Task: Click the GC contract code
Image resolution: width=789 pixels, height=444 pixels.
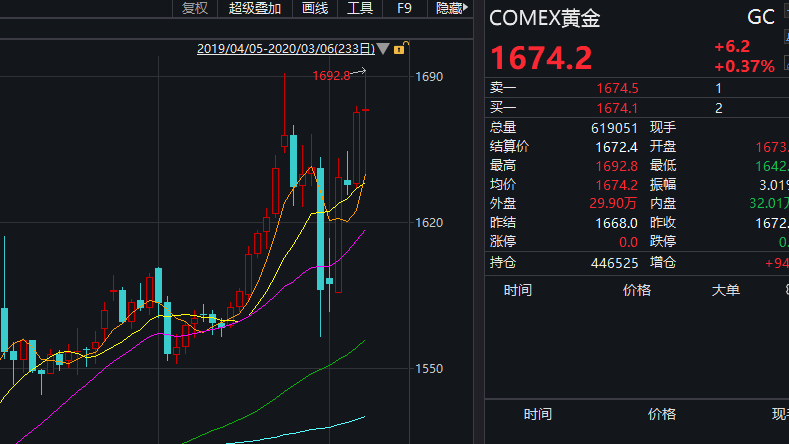Action: click(760, 18)
